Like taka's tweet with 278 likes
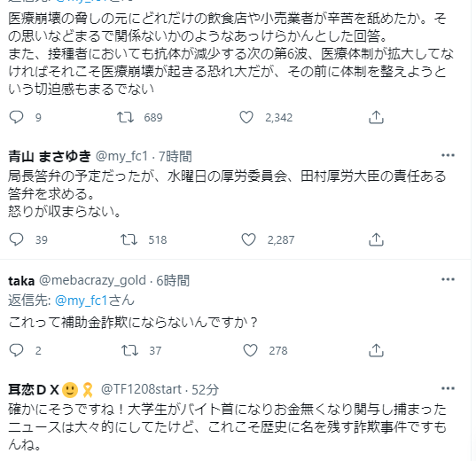This screenshot has height=461, width=476. [x=250, y=350]
